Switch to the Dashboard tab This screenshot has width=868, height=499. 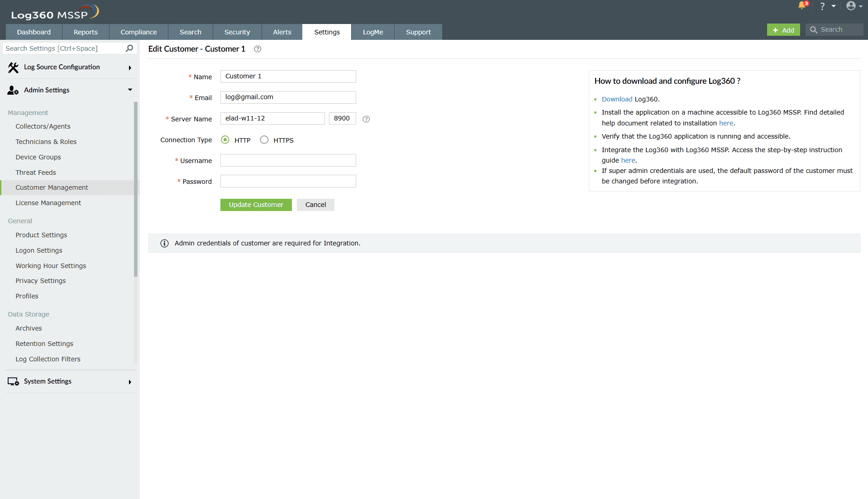(x=34, y=32)
